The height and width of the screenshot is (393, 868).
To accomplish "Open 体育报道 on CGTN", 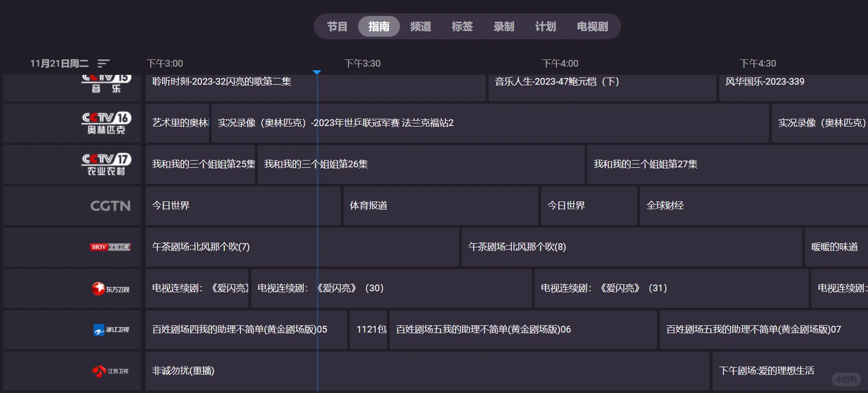I will (441, 206).
